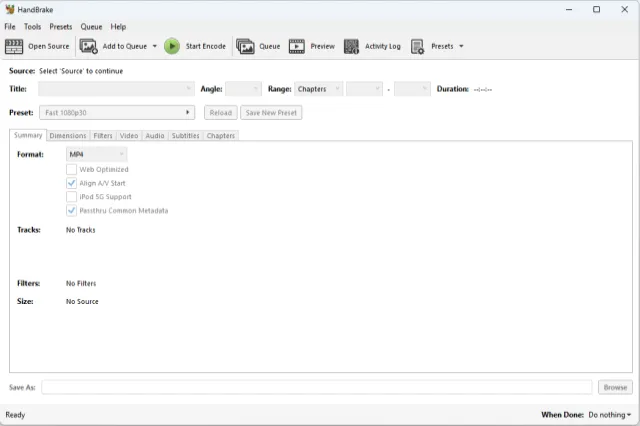Expand the Format MP4 dropdown
The height and width of the screenshot is (426, 640).
(97, 155)
